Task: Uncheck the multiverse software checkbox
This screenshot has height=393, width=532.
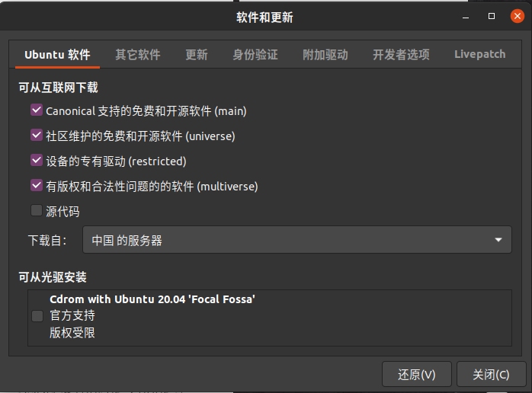Action: pos(37,186)
